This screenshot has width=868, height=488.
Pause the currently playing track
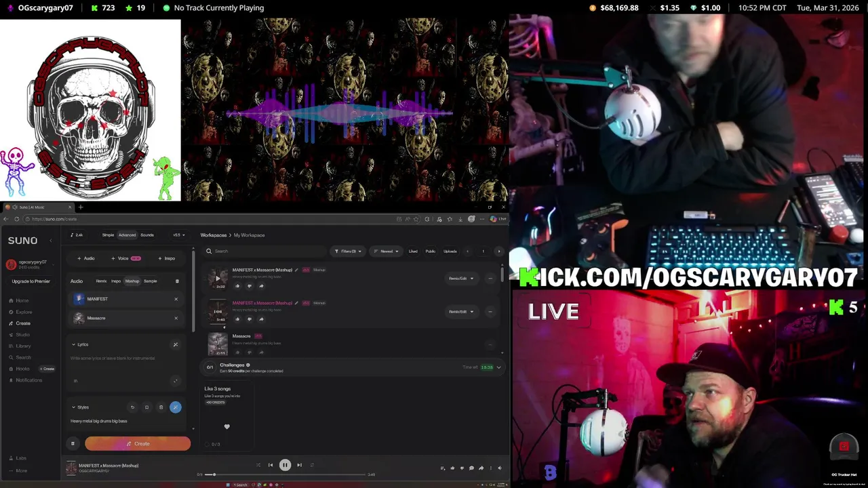(285, 465)
